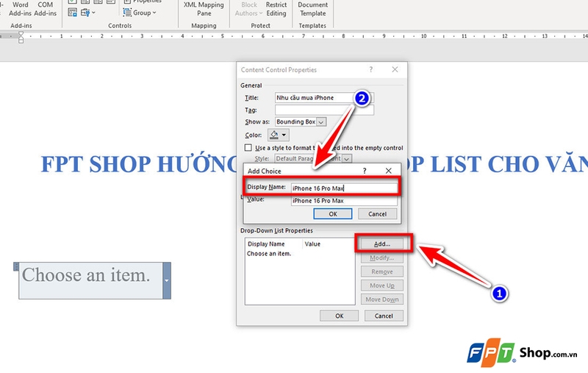Click the Move Down button
The image size is (588, 373).
pos(382,299)
